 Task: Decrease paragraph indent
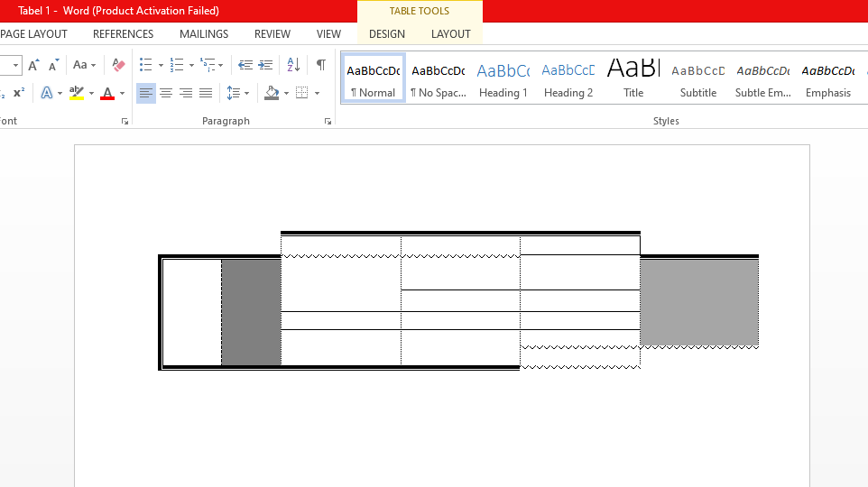245,65
